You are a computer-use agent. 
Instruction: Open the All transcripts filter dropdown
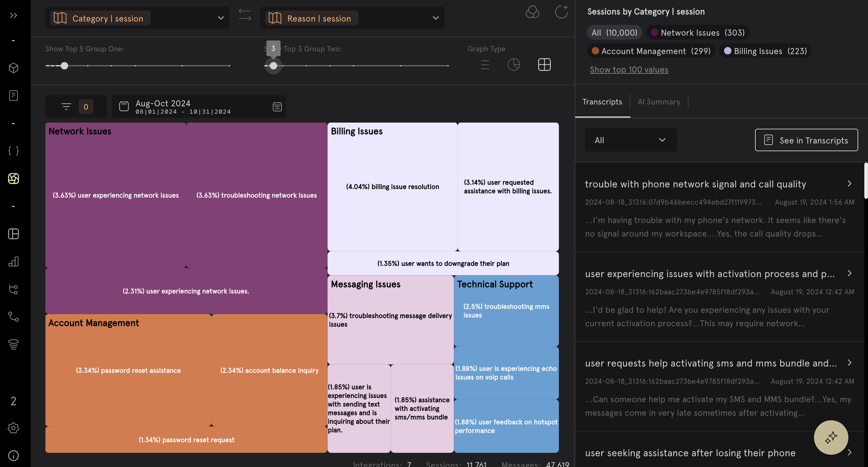point(630,140)
